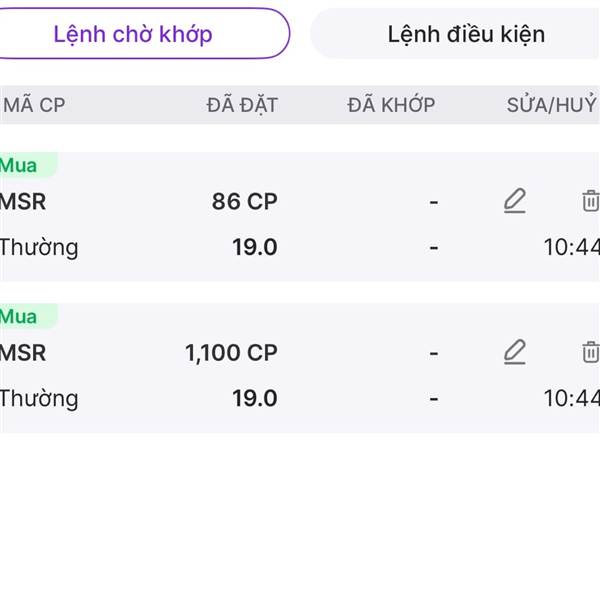Edit the 1,100 CP MSR order

click(x=515, y=352)
